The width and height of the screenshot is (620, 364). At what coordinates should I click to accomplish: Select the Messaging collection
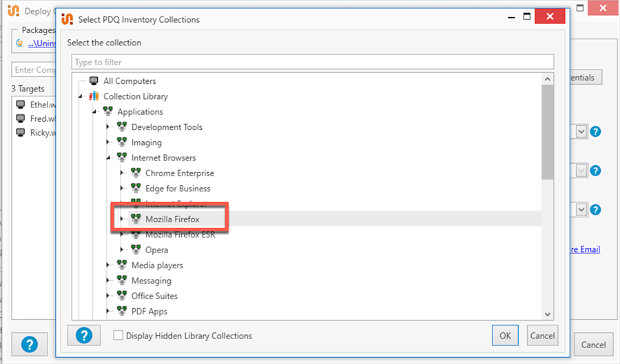click(152, 281)
